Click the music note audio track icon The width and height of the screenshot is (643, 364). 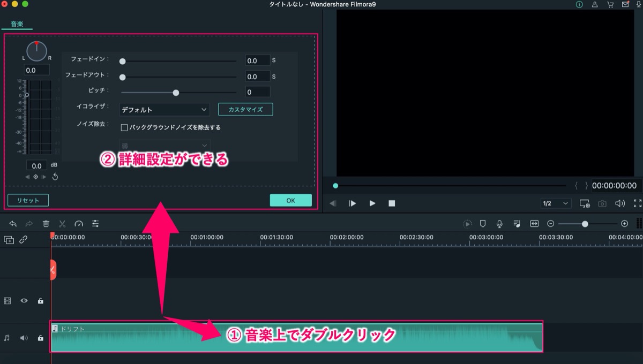(x=7, y=338)
